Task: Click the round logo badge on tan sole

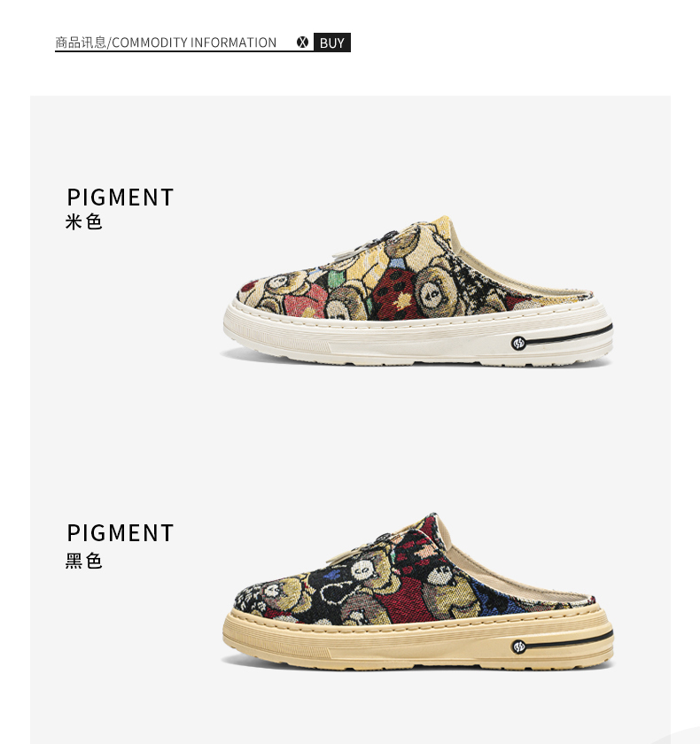Action: (518, 647)
